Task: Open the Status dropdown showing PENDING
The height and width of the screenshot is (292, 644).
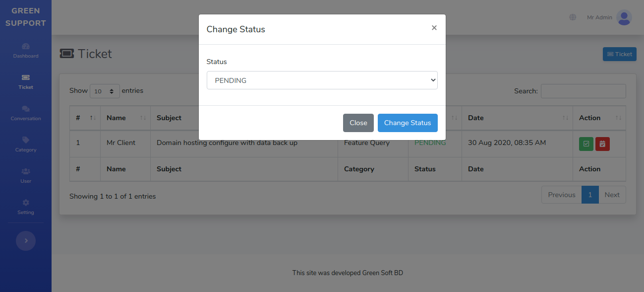Action: (322, 80)
